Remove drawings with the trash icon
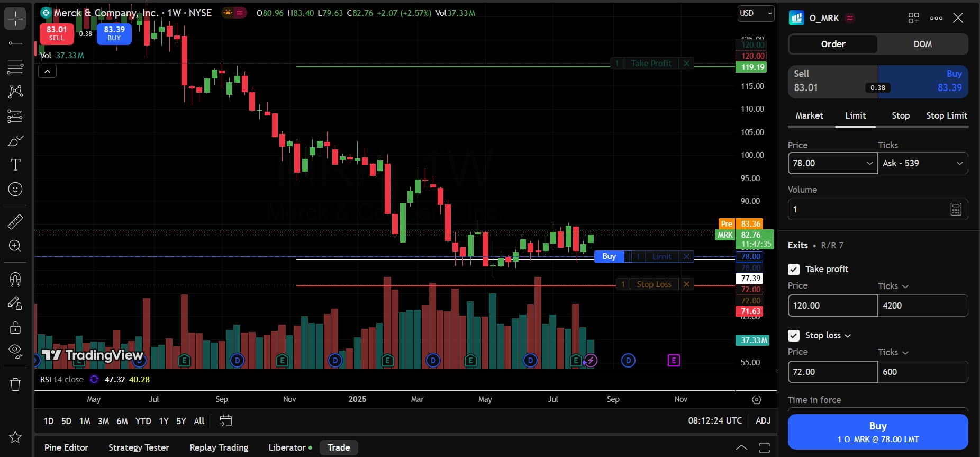Screen dimensions: 980x457 point(15,384)
